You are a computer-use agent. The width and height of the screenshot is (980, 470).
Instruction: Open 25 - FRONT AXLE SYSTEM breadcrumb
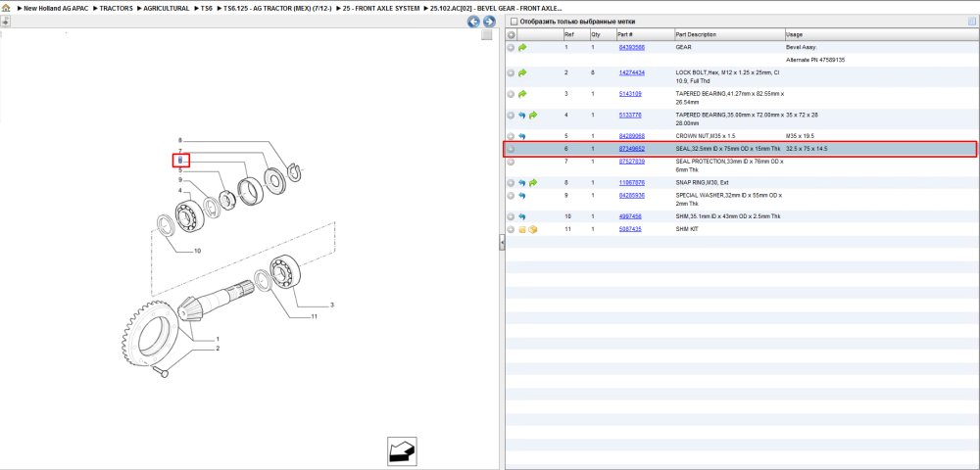(x=379, y=9)
